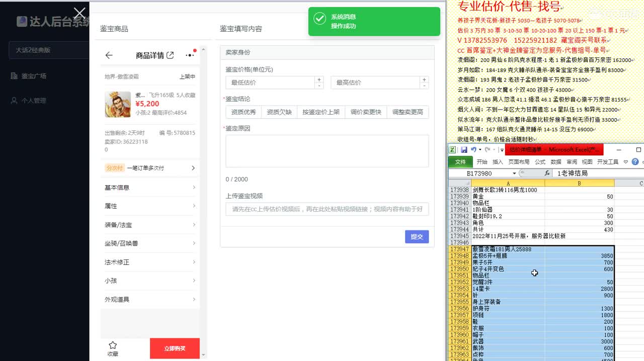Click the 达人后台系统 logo icon

(22, 21)
